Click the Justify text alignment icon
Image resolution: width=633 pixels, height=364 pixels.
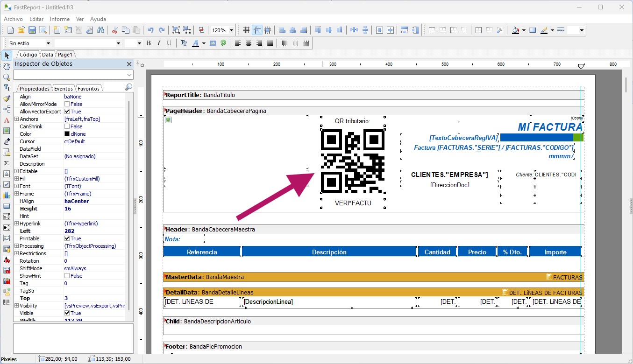tap(270, 43)
